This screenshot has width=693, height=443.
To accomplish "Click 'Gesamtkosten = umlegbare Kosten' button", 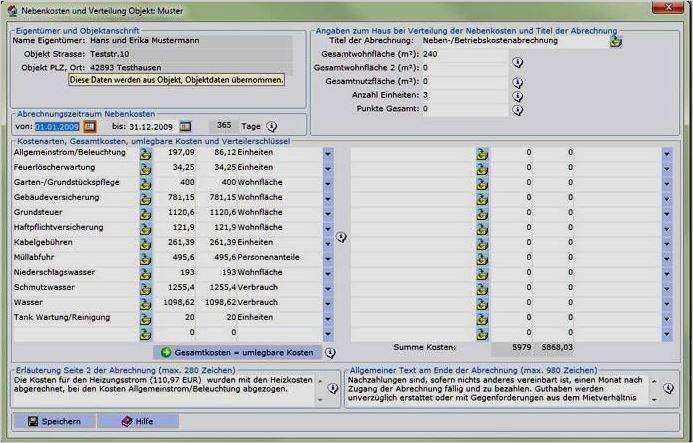I will coord(237,352).
